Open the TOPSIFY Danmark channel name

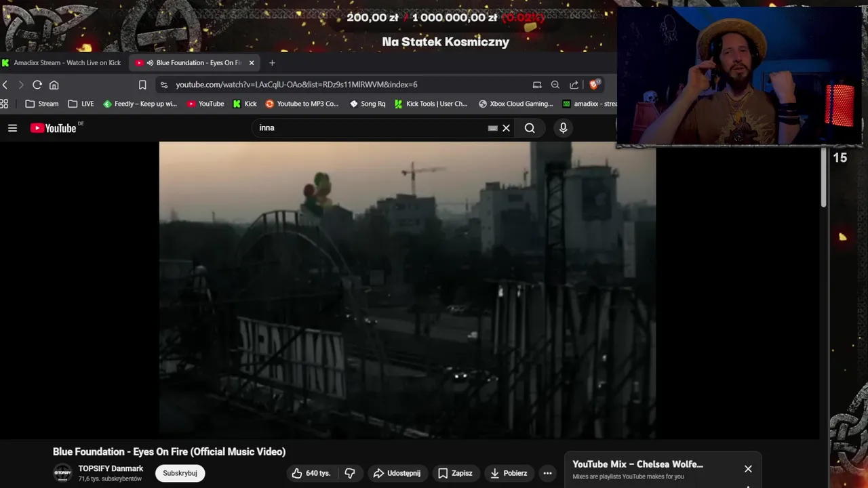[x=111, y=468]
